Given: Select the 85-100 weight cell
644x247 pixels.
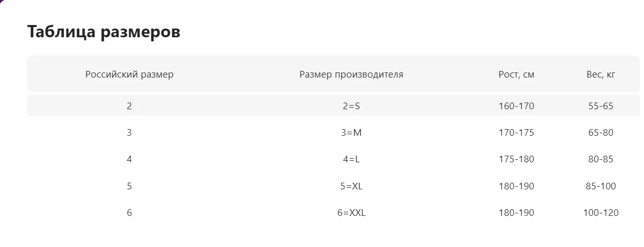Looking at the screenshot, I should [x=601, y=186].
